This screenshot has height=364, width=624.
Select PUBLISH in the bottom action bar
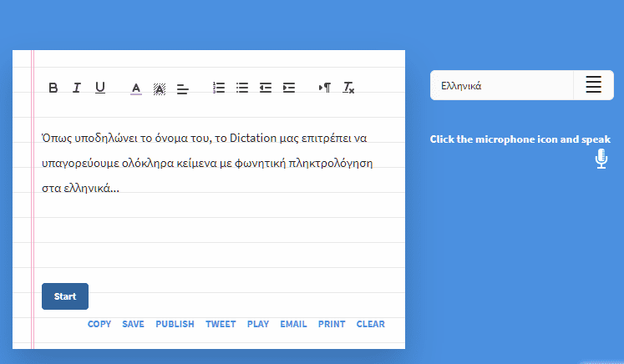coord(175,324)
